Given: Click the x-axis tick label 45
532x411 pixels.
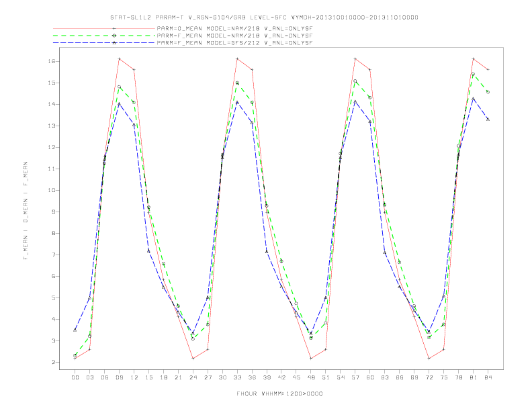Looking at the screenshot, I should pos(296,377).
